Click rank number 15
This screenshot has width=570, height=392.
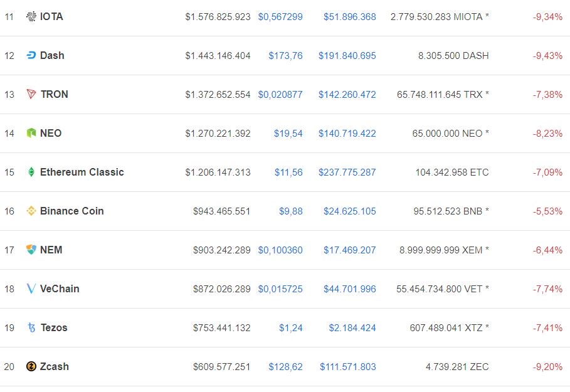click(9, 172)
